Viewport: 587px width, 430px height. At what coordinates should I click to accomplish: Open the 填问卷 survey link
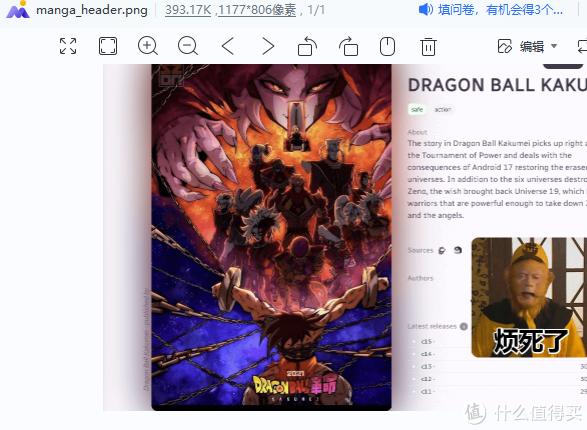[x=501, y=9]
